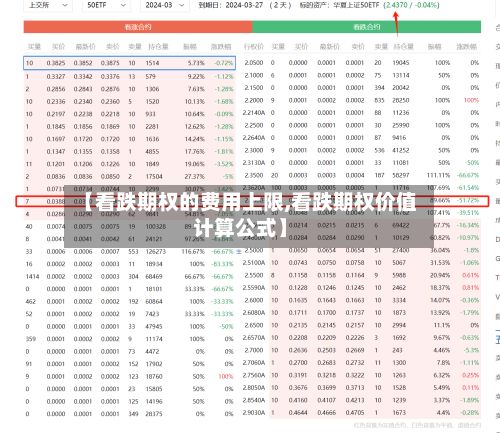
Task: Click call open interest value 68469
Action: click(154, 276)
